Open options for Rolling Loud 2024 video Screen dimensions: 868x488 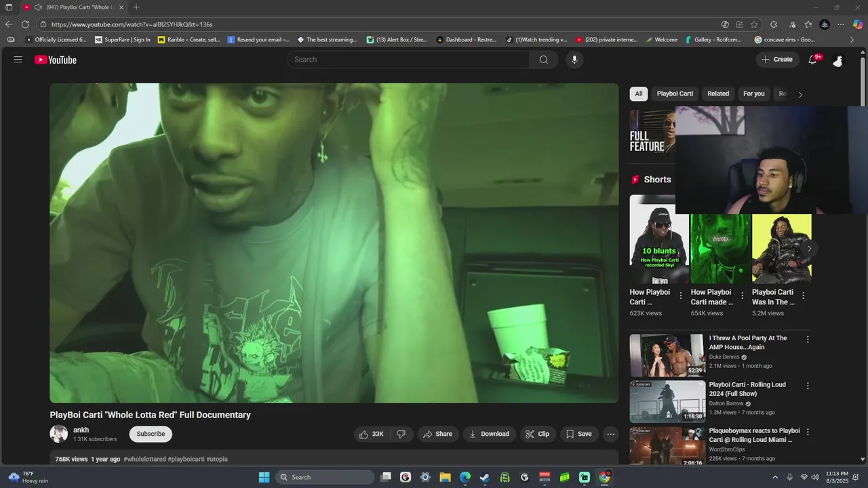click(x=808, y=386)
